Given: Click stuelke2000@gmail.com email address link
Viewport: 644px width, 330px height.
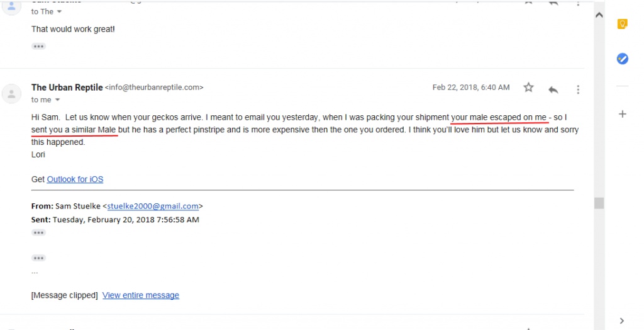Looking at the screenshot, I should point(153,206).
